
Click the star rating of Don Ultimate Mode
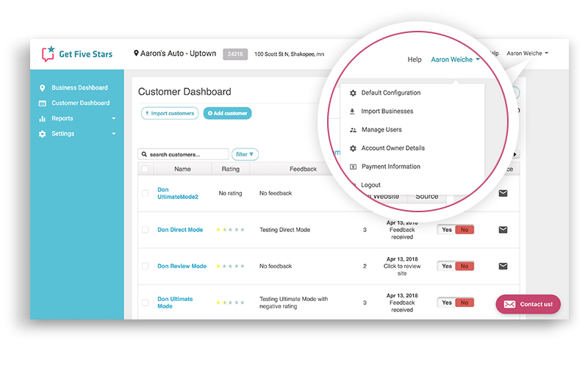(x=230, y=303)
